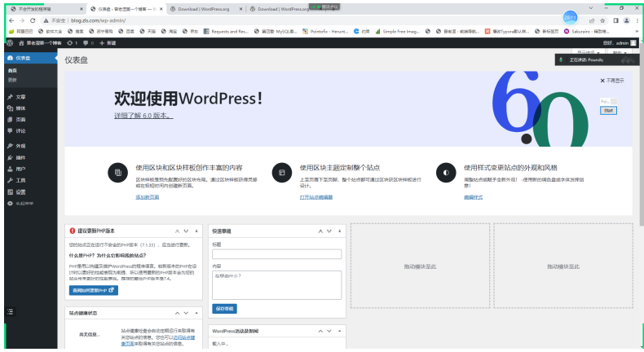This screenshot has width=644, height=352.
Task: Click the list icon at sidebar bottom
Action: [x=11, y=312]
